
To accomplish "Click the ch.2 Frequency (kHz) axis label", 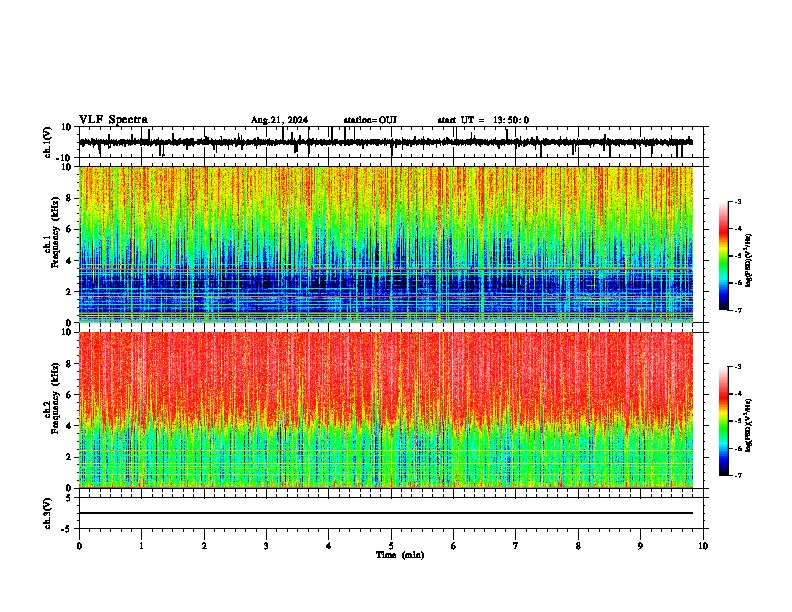I will (52, 398).
